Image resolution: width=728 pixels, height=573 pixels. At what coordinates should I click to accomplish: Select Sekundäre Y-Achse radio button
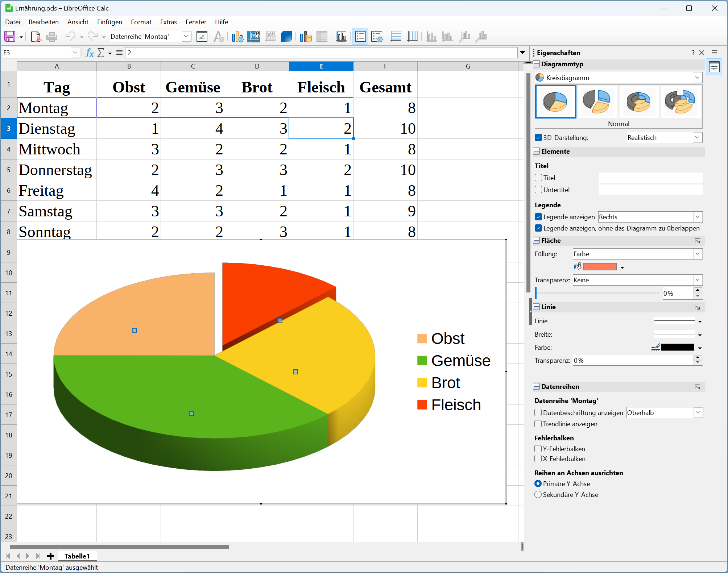coord(538,494)
